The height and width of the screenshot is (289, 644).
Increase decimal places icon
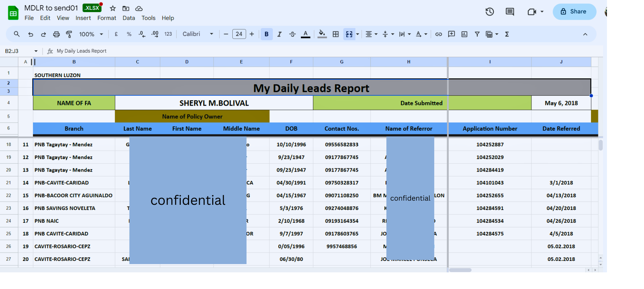(x=155, y=34)
